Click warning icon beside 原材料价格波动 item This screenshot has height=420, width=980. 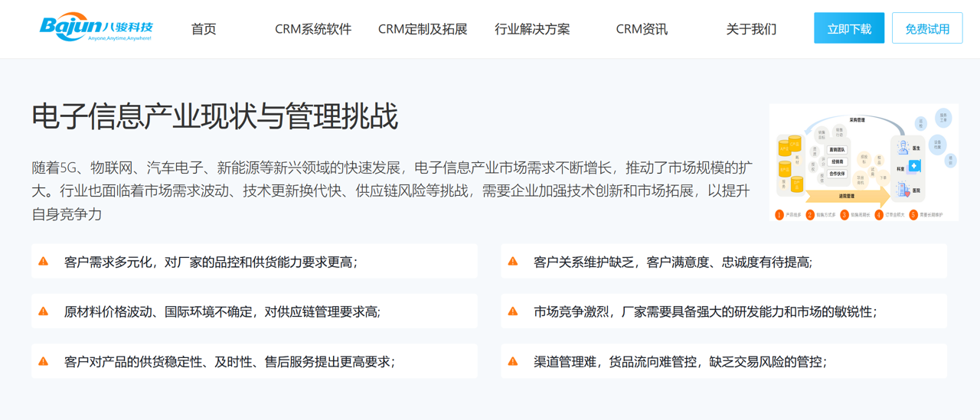click(x=44, y=311)
